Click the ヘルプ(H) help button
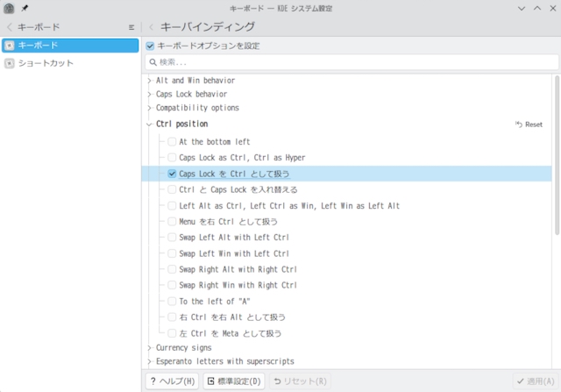The height and width of the screenshot is (392, 561). coord(172,381)
